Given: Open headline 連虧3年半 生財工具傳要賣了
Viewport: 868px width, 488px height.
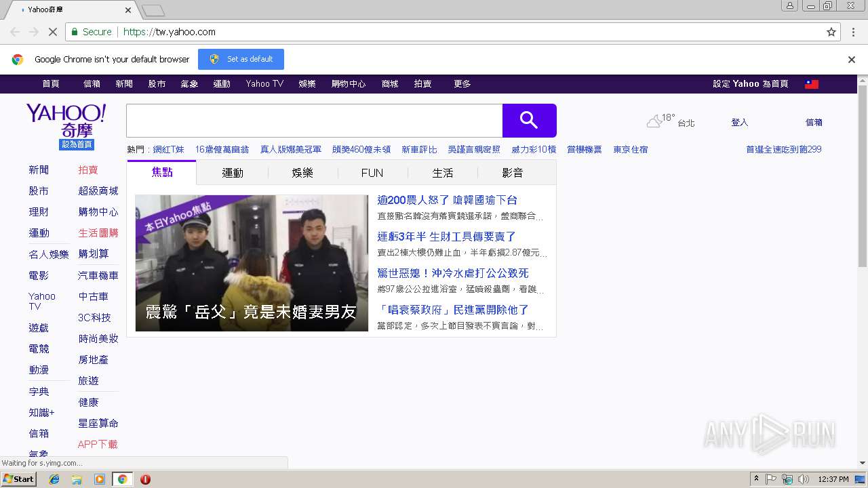Looking at the screenshot, I should (447, 237).
